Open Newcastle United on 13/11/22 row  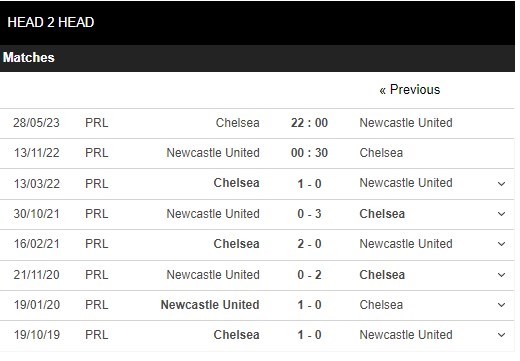pyautogui.click(x=213, y=153)
